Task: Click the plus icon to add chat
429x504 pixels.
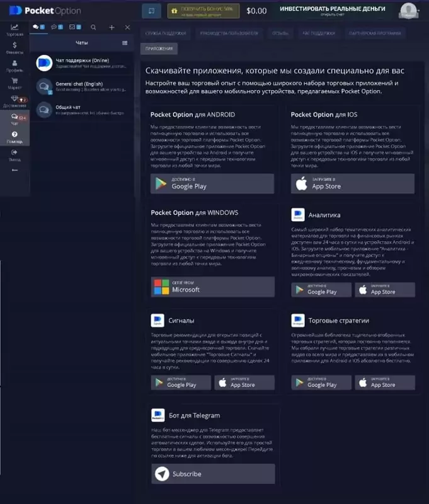Action: (x=112, y=28)
